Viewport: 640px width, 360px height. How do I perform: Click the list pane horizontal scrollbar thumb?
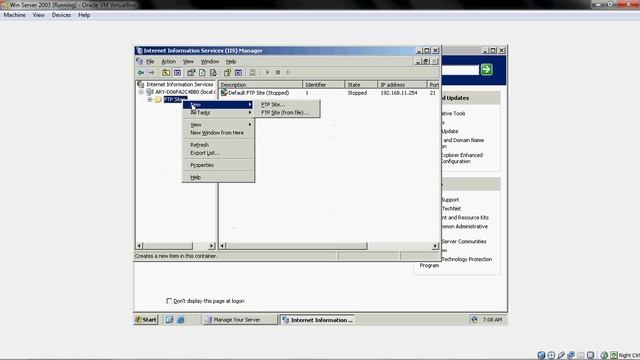[x=297, y=246]
